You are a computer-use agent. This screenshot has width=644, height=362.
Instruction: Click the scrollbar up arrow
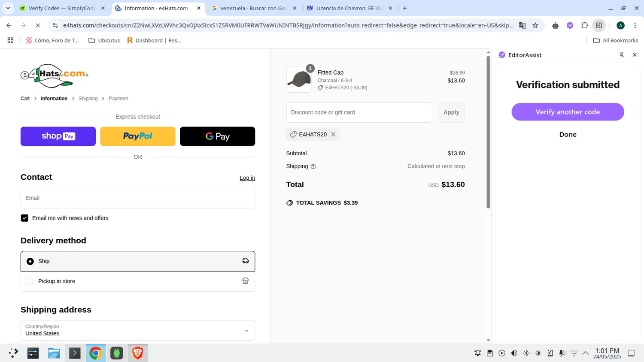[488, 52]
